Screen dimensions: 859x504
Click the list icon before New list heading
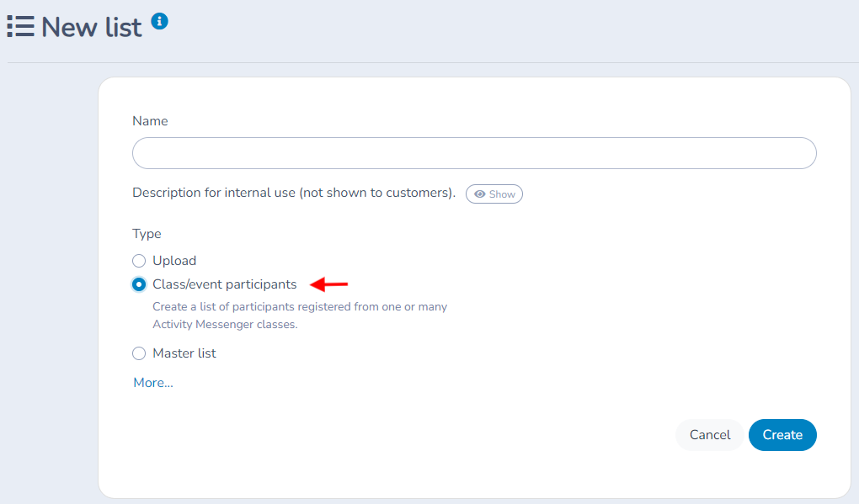pos(20,26)
